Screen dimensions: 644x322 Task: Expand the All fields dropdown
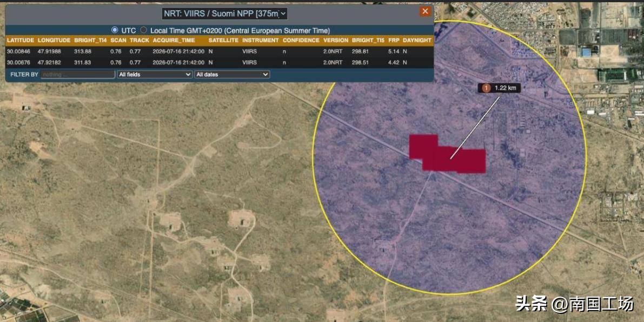pos(155,75)
